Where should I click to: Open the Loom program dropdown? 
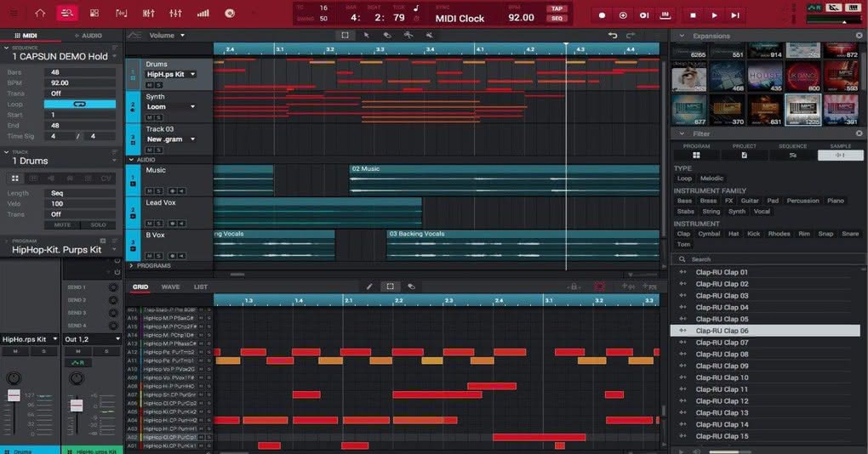coord(170,107)
